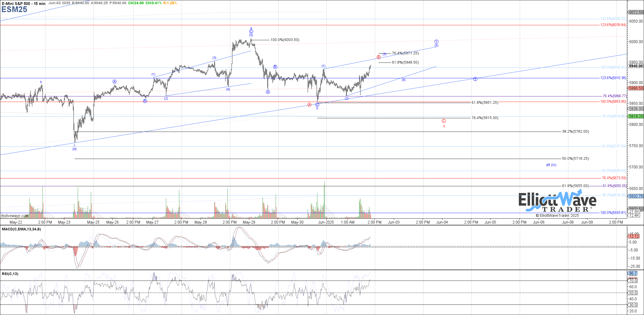Click the blue circled 2 wave marker
Screen dimensions: 644x315
coord(475,79)
